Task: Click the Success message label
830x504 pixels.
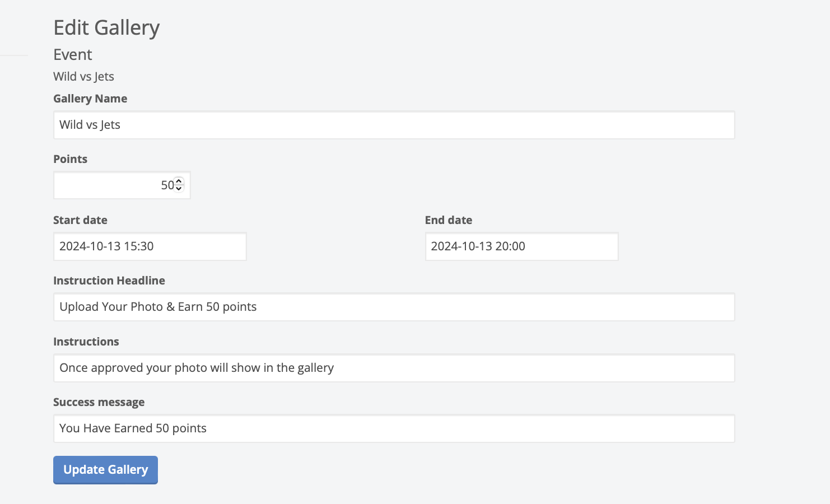Action: pyautogui.click(x=99, y=402)
